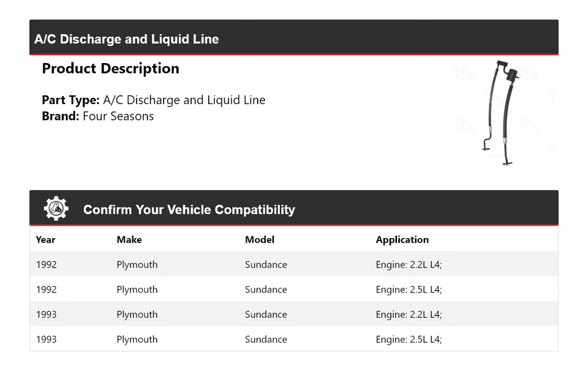Click Plymouth in the 1992 2.2L row
The height and width of the screenshot is (371, 588).
pos(137,264)
